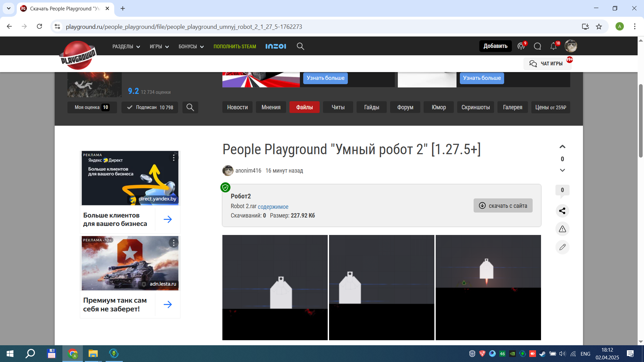644x362 pixels.
Task: Downvote the file with down chevron
Action: point(562,170)
